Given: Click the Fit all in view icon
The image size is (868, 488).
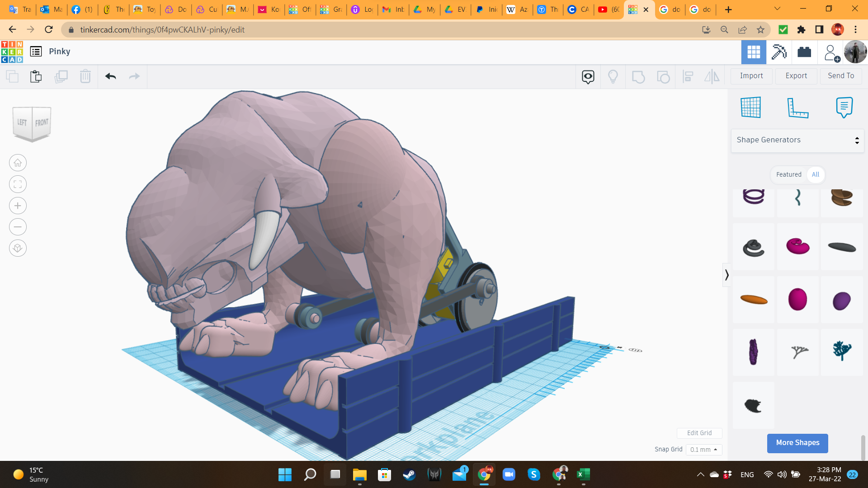Looking at the screenshot, I should coord(18,184).
